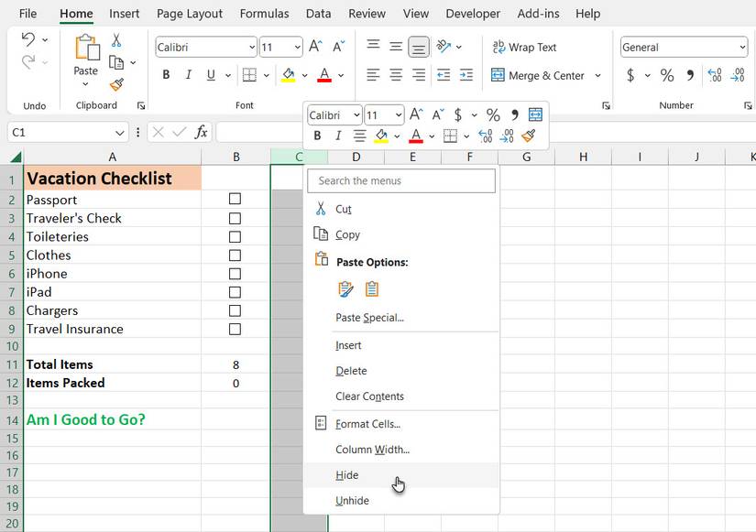Open the General number format dropdown
This screenshot has width=756, height=532.
742,48
